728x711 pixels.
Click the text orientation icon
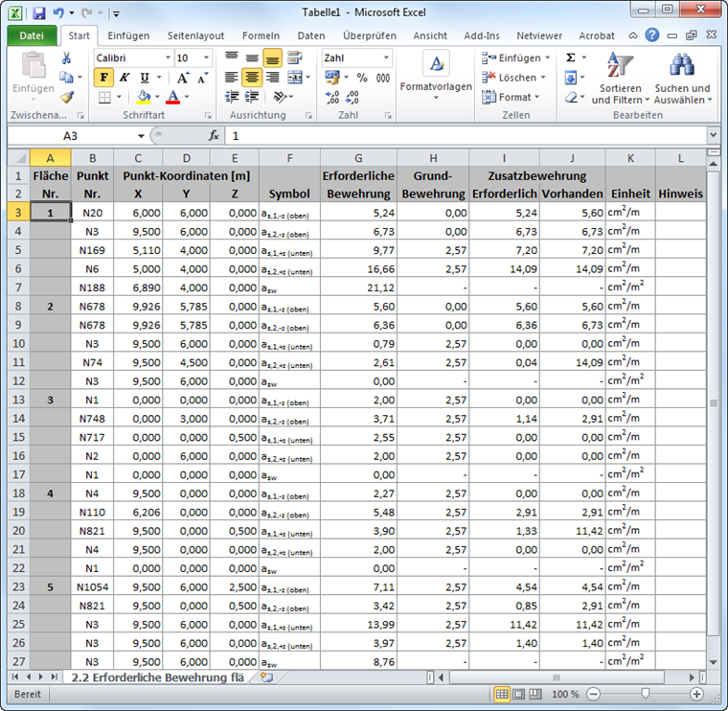[280, 97]
